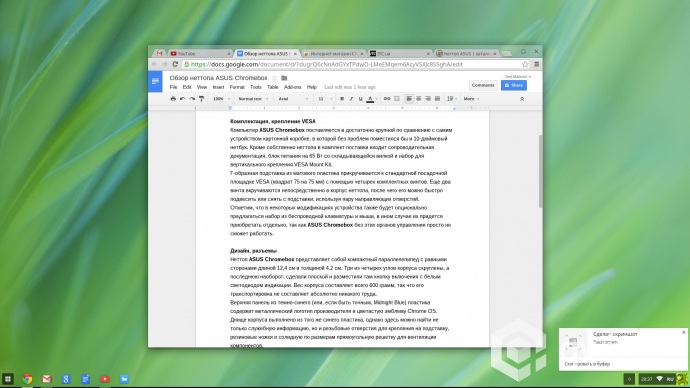The height and width of the screenshot is (388, 690).
Task: Click the document title Обзор неттопа ASUS Chromebox
Action: pos(218,78)
